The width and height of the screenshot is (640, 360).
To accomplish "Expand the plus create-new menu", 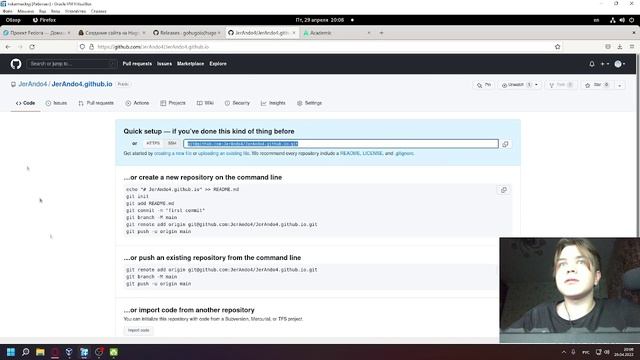I will pos(604,64).
